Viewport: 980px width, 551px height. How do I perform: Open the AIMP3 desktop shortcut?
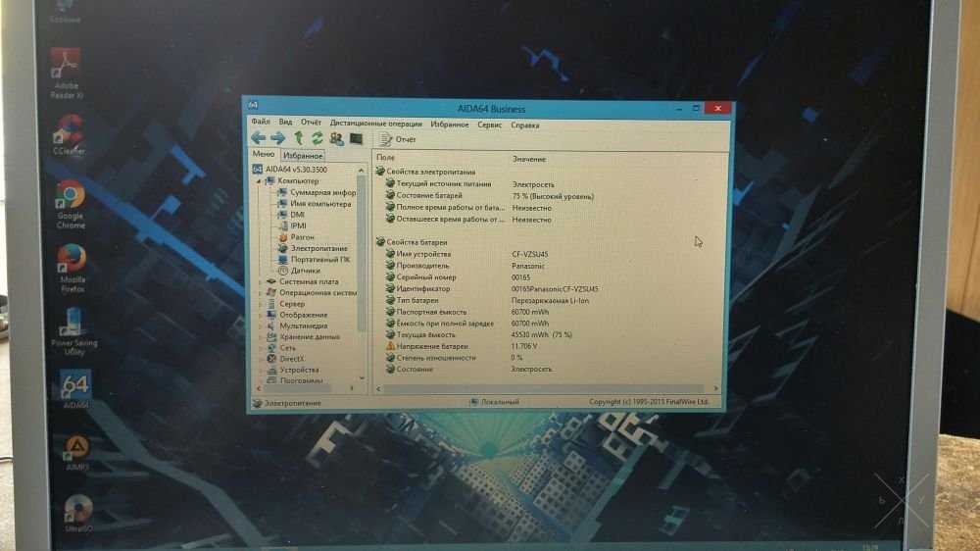[76, 452]
